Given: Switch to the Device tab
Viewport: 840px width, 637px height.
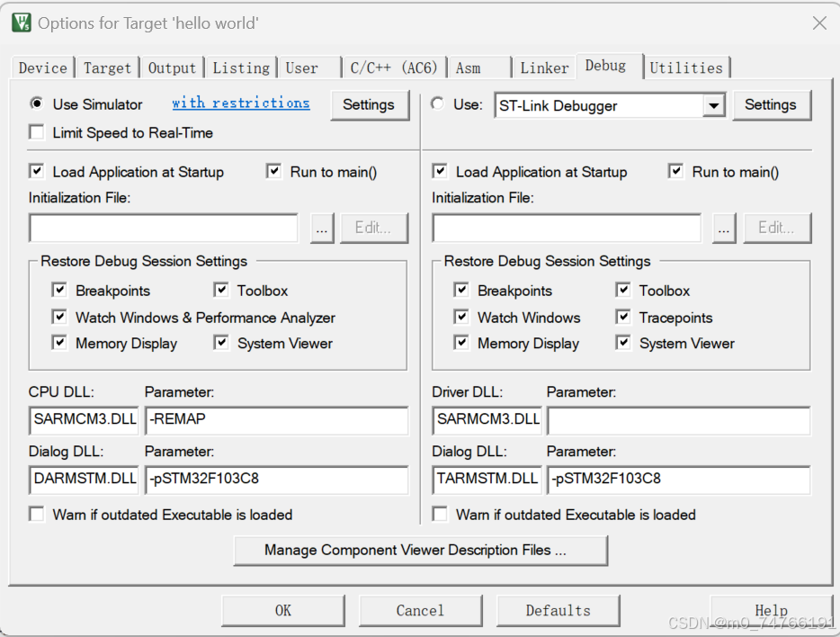Looking at the screenshot, I should [x=43, y=68].
